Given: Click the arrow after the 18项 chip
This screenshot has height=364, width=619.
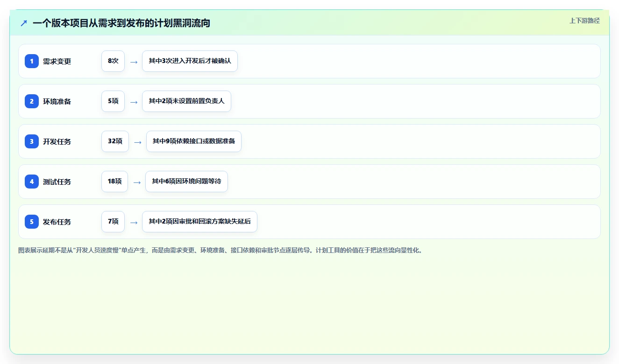Looking at the screenshot, I should (x=137, y=182).
